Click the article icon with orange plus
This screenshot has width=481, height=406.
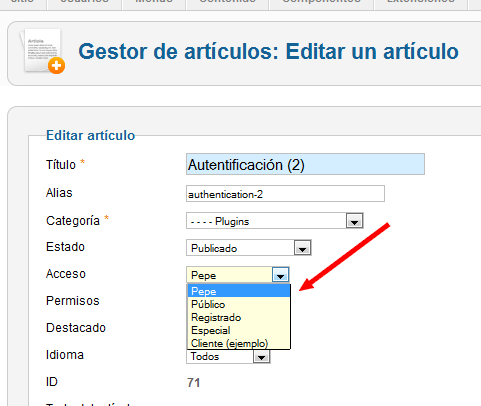42,51
